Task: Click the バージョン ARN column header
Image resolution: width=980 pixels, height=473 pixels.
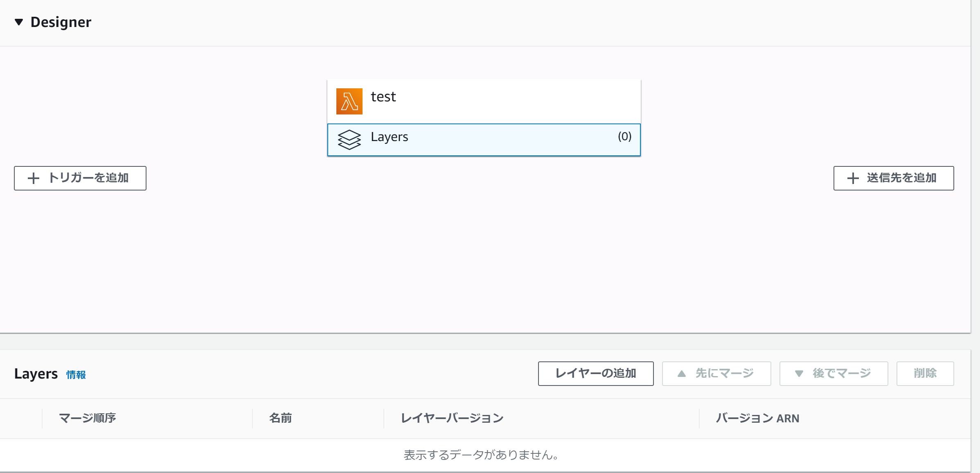Action: click(757, 418)
